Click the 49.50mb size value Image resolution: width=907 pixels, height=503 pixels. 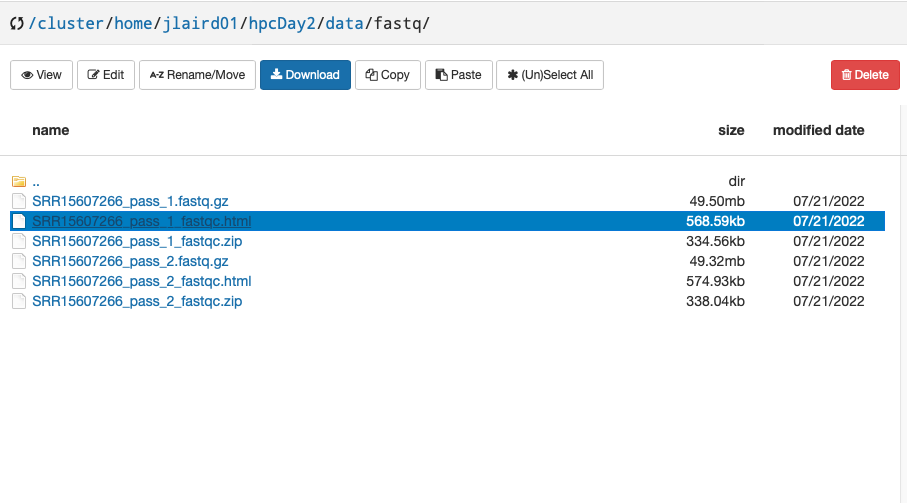pyautogui.click(x=717, y=201)
